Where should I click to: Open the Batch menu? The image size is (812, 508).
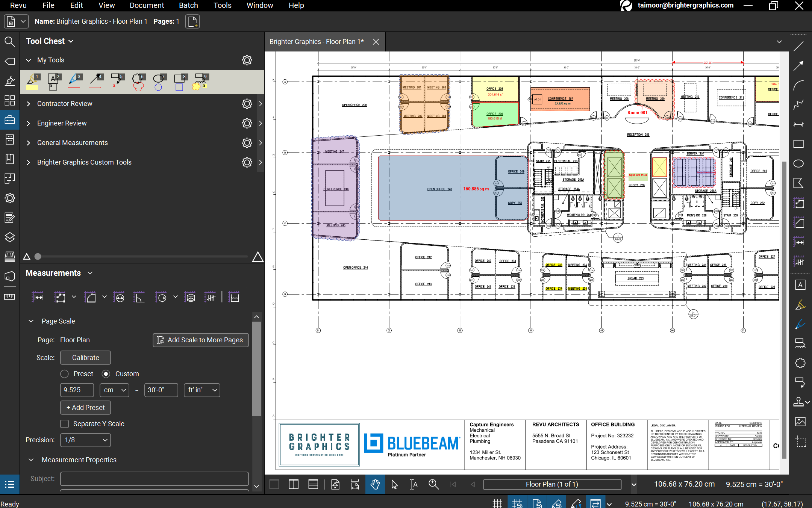188,5
